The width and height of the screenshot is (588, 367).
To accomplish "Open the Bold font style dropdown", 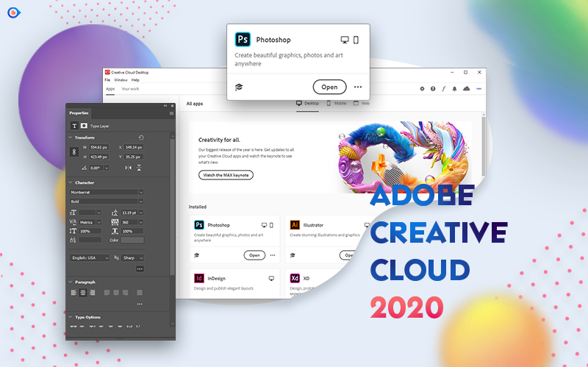I will coord(107,202).
